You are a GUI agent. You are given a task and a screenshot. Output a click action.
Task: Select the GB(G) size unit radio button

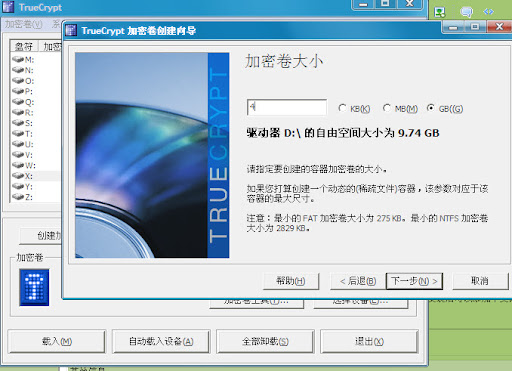[x=431, y=108]
